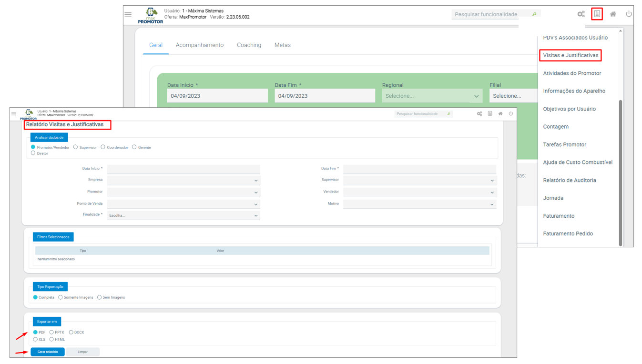Select Somente Imagens export type
642x364 pixels.
click(x=61, y=297)
